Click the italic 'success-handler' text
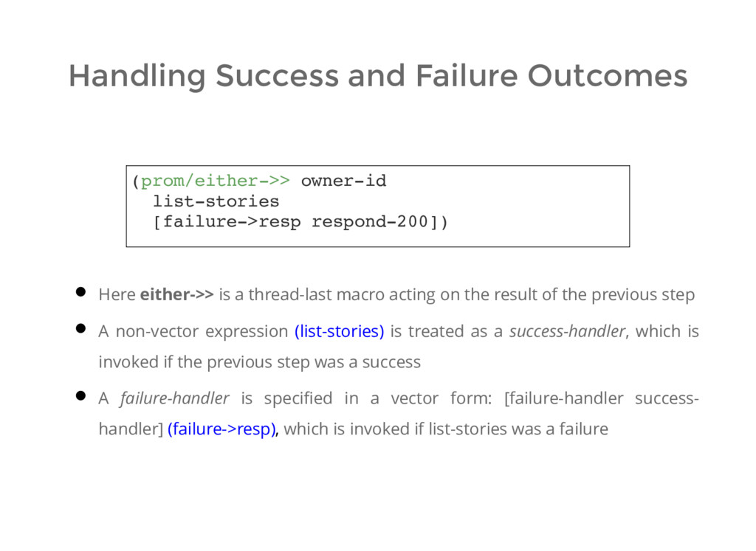This screenshot has height=551, width=756. [x=568, y=331]
